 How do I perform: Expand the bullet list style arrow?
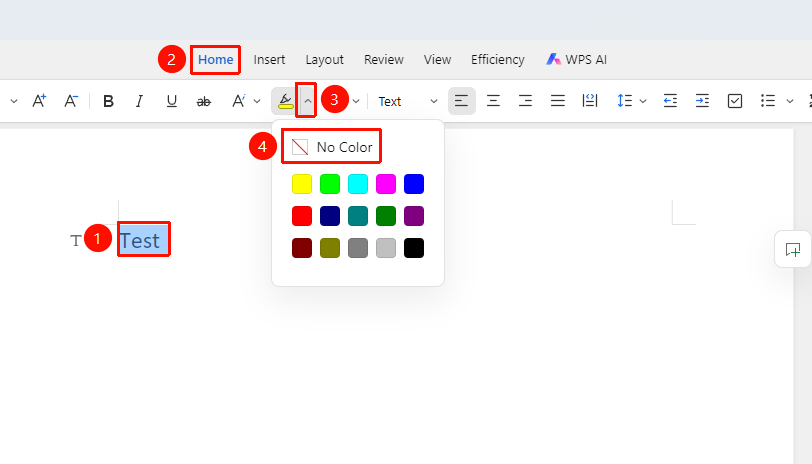[790, 102]
